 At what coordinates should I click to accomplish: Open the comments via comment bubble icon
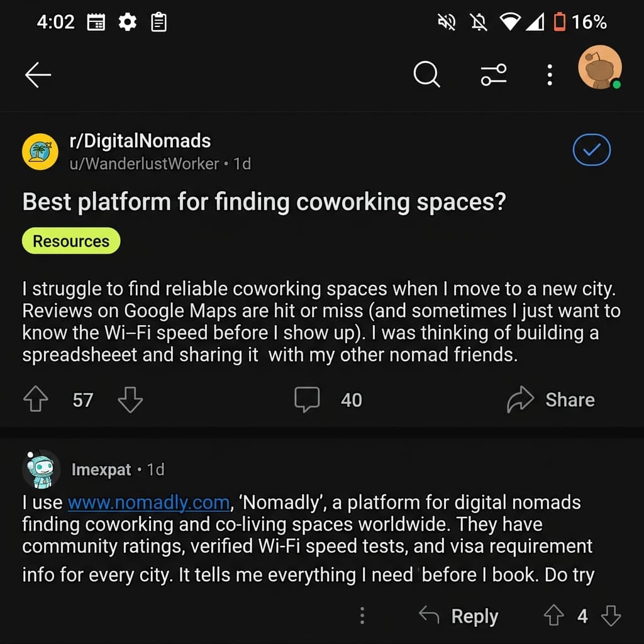(307, 399)
